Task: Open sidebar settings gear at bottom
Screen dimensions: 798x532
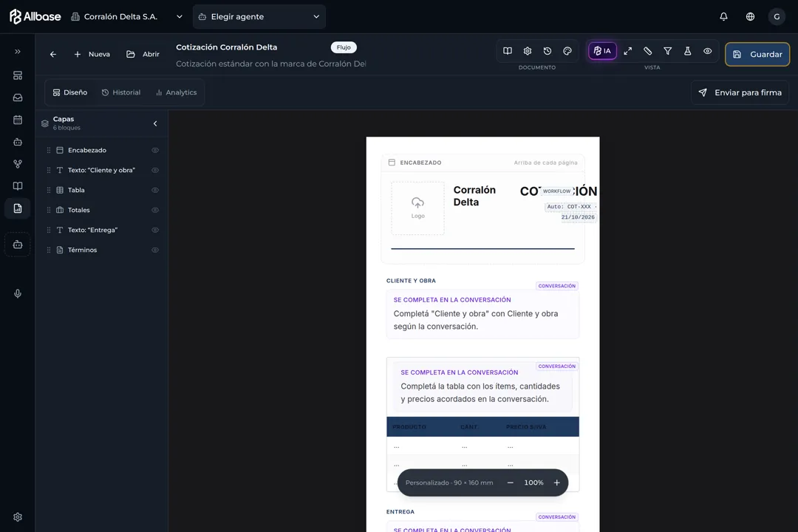Action: coord(17,516)
